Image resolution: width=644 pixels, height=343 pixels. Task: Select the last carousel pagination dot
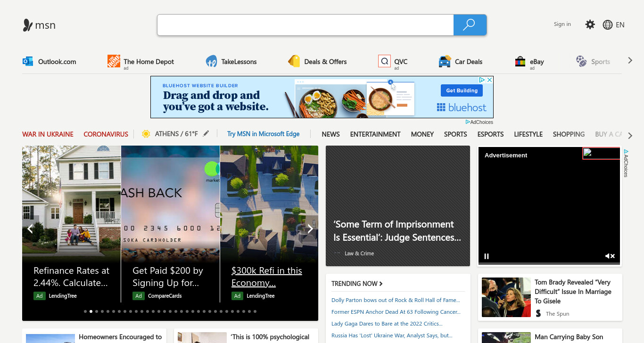[x=255, y=311]
